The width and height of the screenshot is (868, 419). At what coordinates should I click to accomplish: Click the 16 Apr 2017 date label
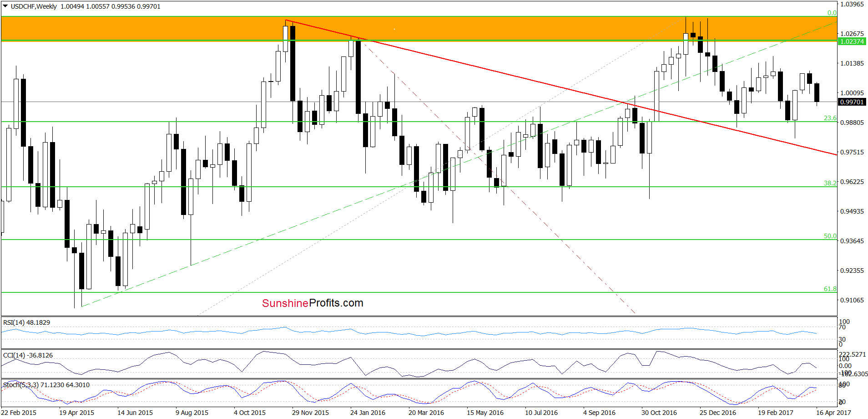(x=833, y=413)
